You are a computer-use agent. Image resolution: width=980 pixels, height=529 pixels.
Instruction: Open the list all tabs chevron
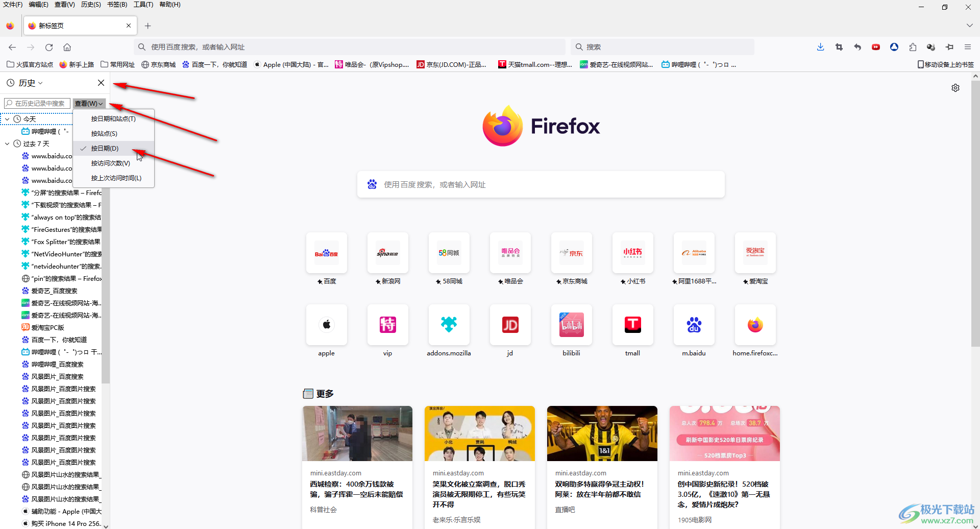pyautogui.click(x=969, y=26)
